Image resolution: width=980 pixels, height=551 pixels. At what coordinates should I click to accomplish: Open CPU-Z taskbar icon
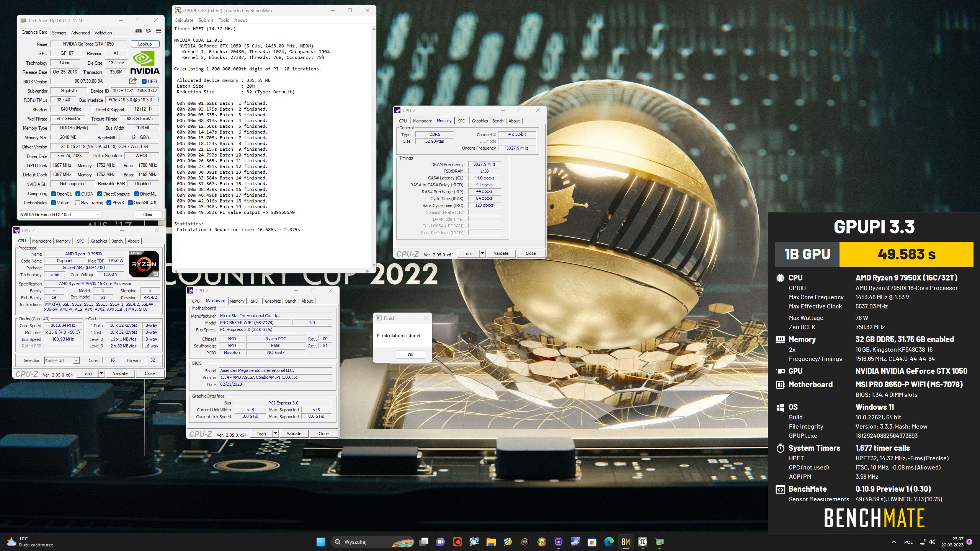(x=559, y=542)
